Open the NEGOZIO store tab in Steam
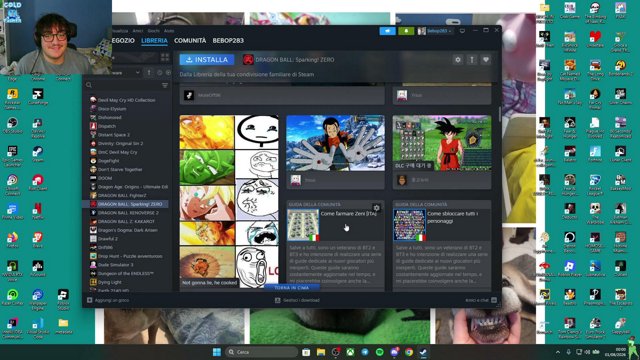This screenshot has height=360, width=640. pyautogui.click(x=123, y=40)
